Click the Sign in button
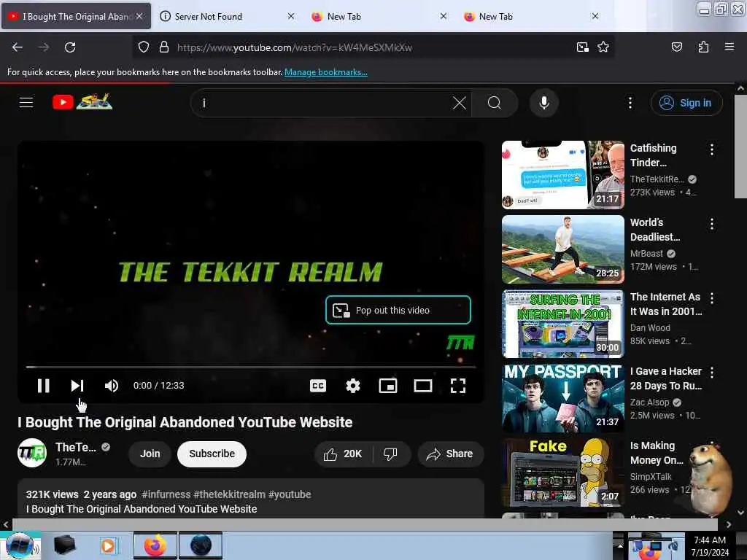Viewport: 747px width, 560px height. coord(686,103)
